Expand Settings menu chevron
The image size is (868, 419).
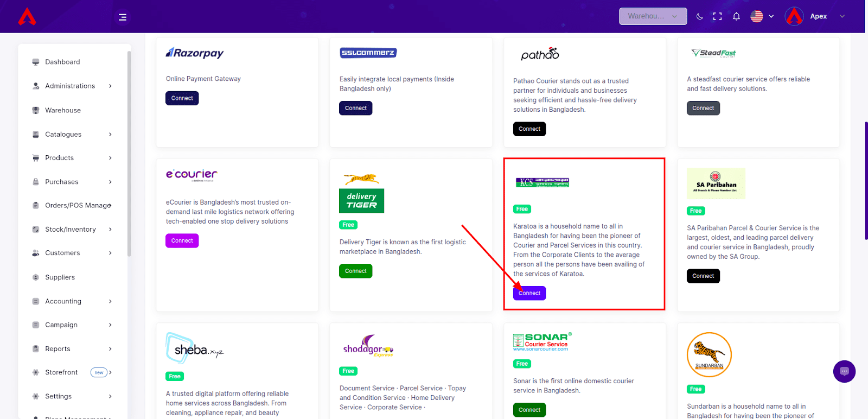pyautogui.click(x=110, y=396)
